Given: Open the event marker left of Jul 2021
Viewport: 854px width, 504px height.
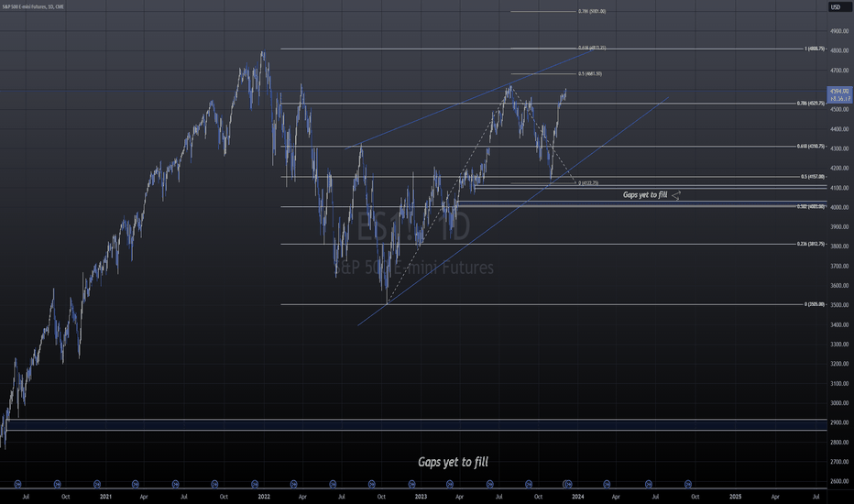Looking at the screenshot, I should pyautogui.click(x=175, y=484).
